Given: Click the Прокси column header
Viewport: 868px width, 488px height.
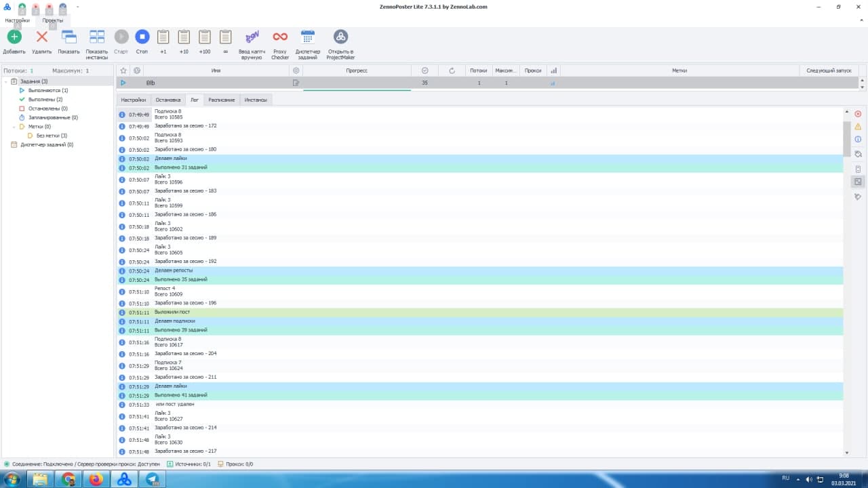Looking at the screenshot, I should click(x=533, y=70).
